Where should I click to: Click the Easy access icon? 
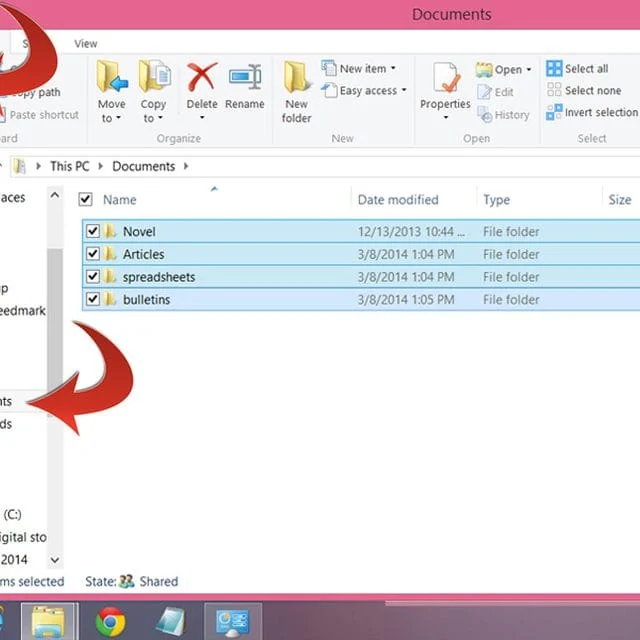329,90
